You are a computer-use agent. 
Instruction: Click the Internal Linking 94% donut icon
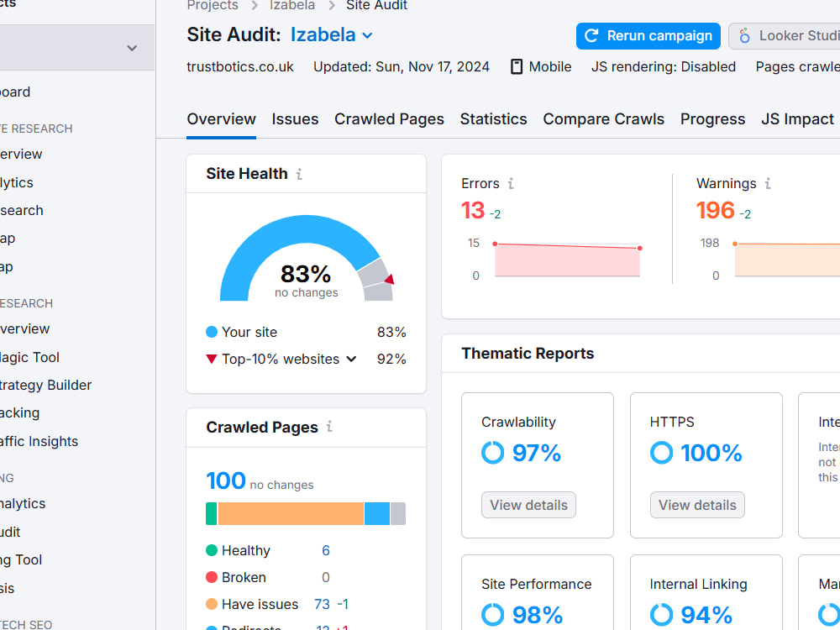661,615
